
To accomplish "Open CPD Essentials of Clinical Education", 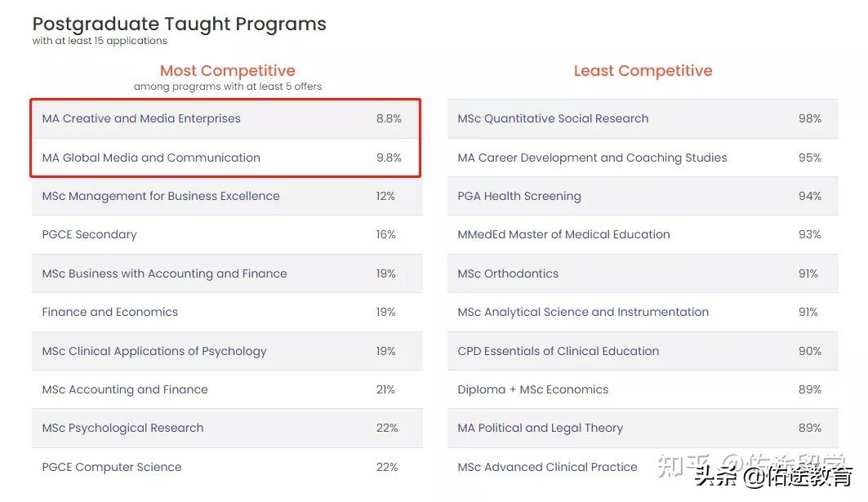I will [x=558, y=351].
